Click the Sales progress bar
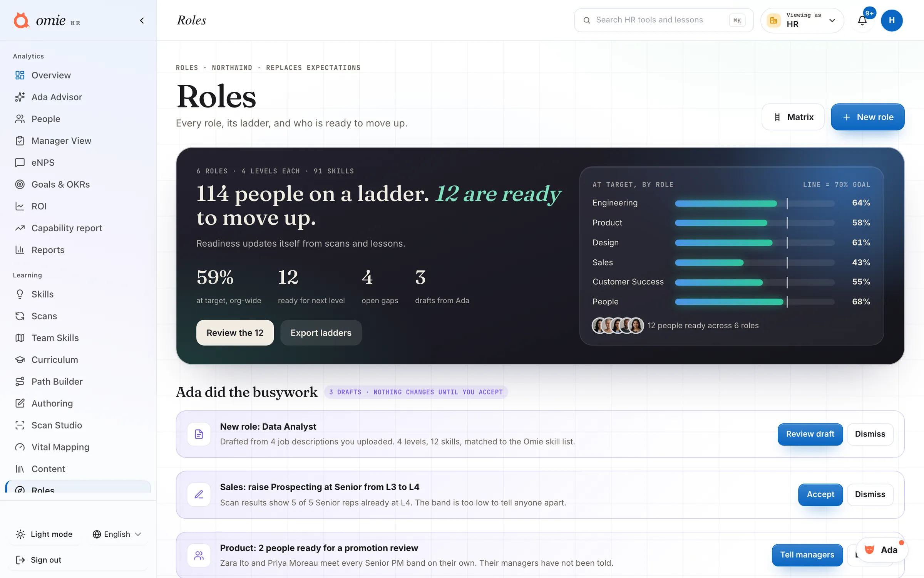 click(x=755, y=263)
